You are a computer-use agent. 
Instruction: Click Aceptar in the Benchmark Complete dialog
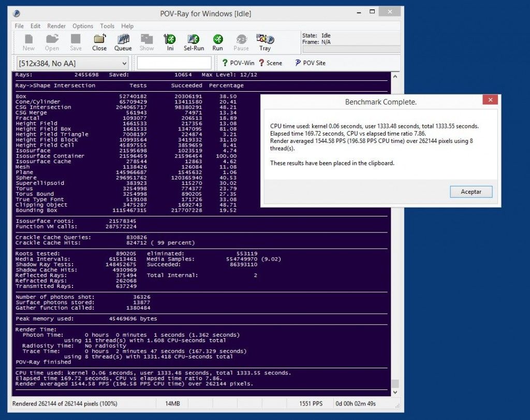click(471, 192)
